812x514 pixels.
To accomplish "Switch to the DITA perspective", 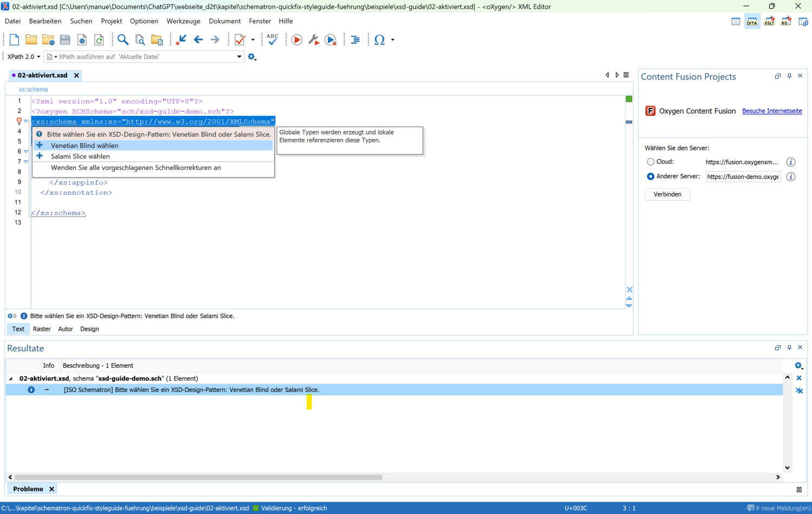I will click(x=752, y=22).
